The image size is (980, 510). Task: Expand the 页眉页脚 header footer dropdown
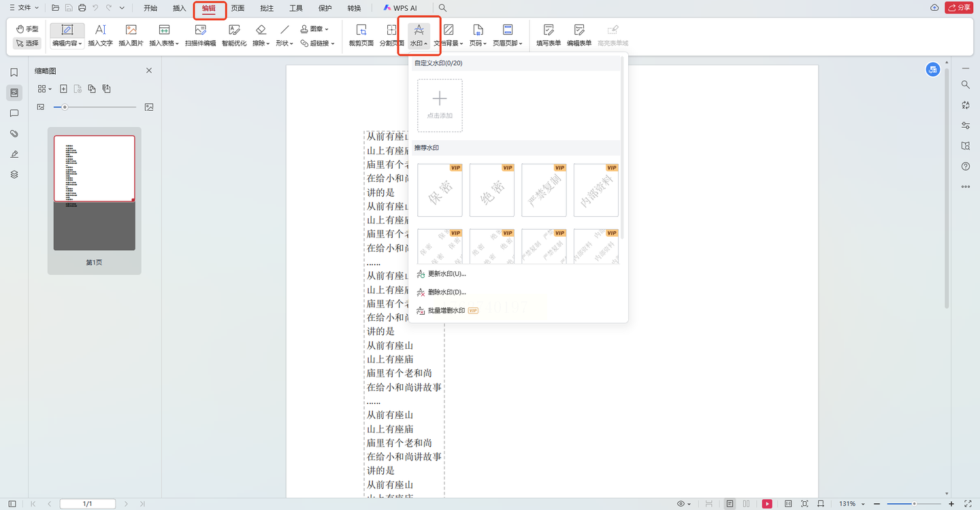coord(507,35)
